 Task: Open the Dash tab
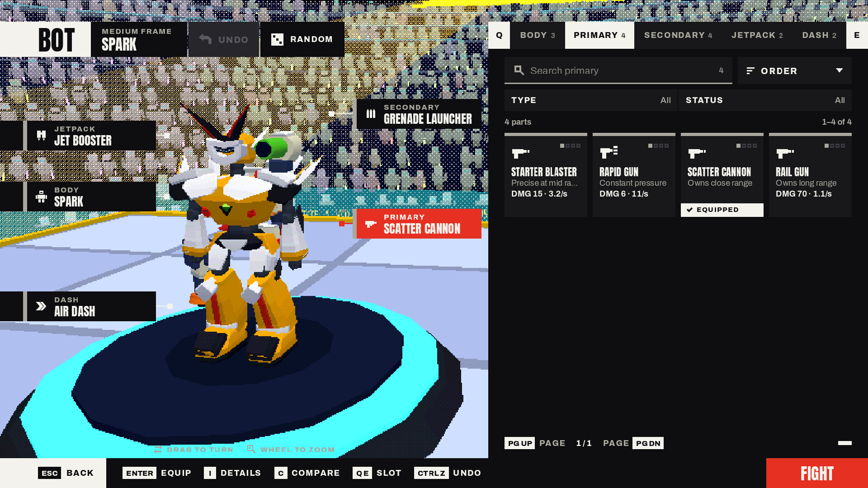point(819,35)
